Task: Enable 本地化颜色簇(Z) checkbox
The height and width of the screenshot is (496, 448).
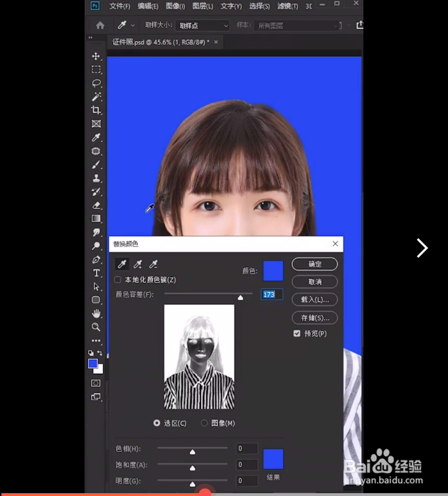Action: click(x=118, y=280)
